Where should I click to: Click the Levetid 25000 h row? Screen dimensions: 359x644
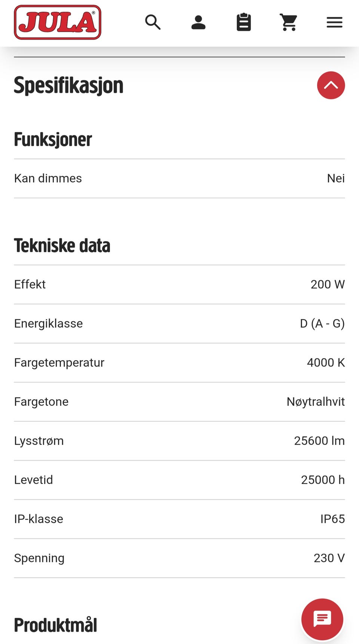[179, 480]
